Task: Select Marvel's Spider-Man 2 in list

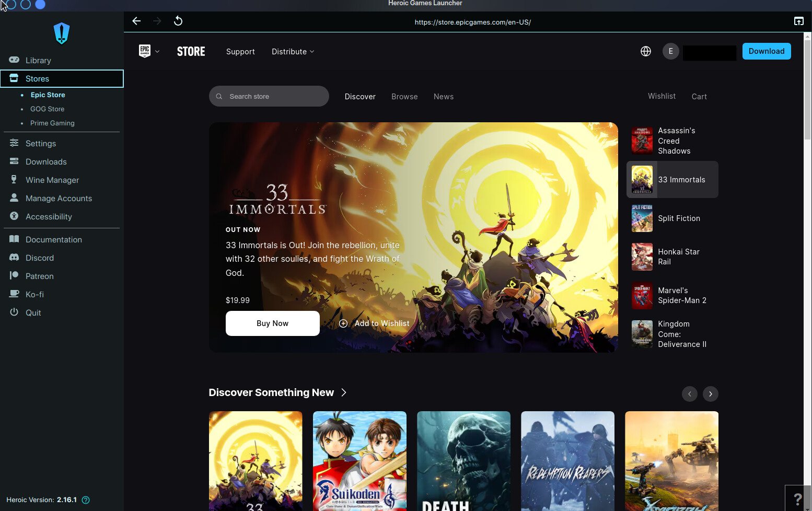Action: click(672, 295)
